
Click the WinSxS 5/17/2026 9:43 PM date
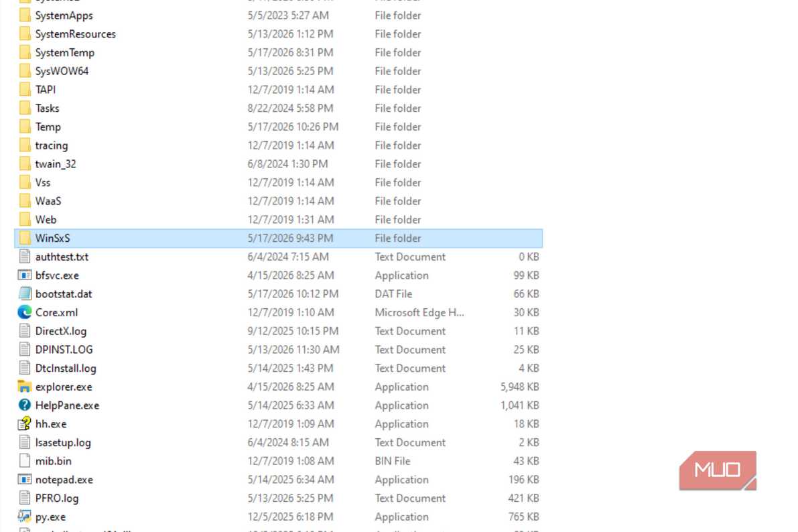click(290, 239)
